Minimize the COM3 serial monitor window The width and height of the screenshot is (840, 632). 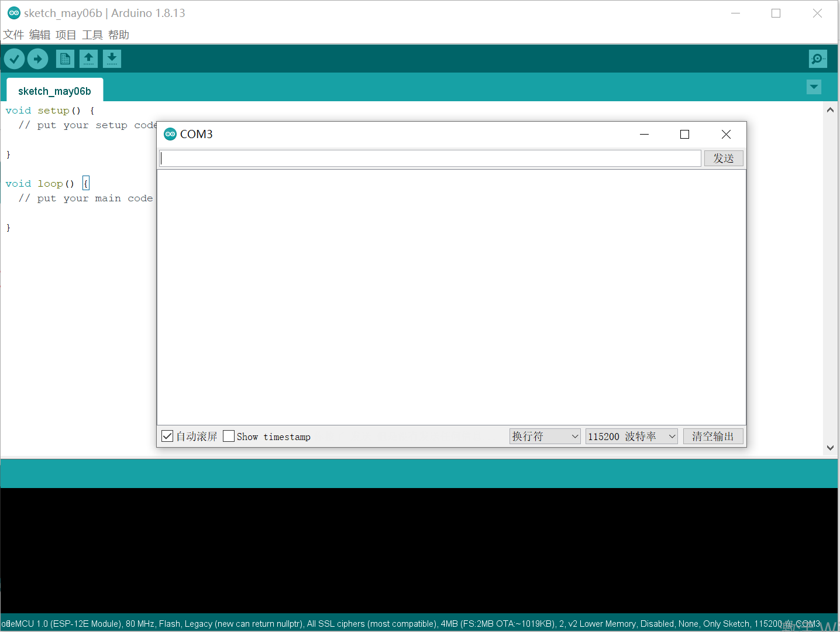point(645,135)
